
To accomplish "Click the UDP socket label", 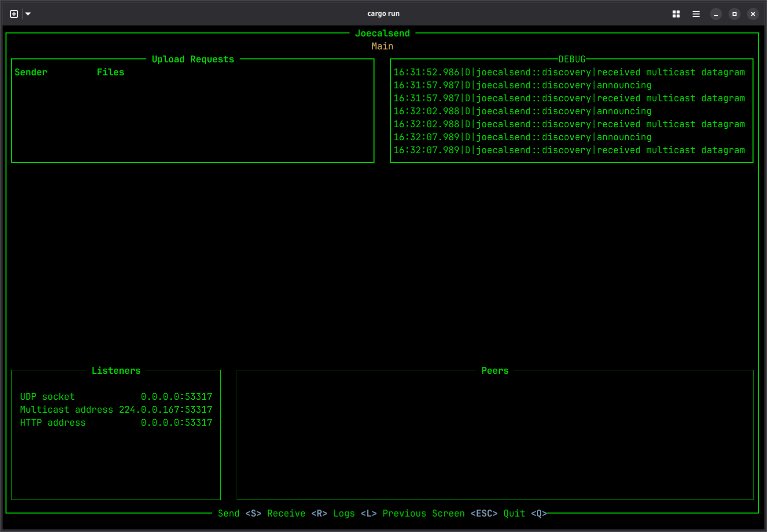I will (x=47, y=397).
